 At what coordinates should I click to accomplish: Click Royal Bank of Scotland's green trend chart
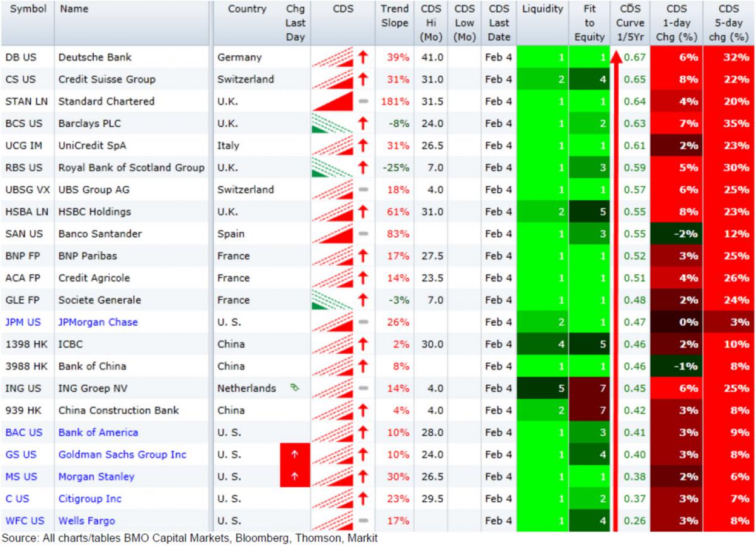pos(331,168)
